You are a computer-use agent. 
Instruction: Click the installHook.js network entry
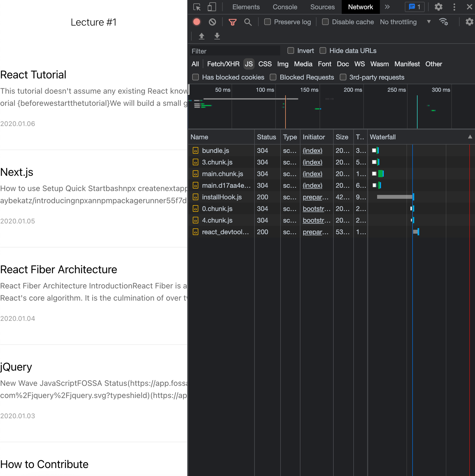coord(223,197)
